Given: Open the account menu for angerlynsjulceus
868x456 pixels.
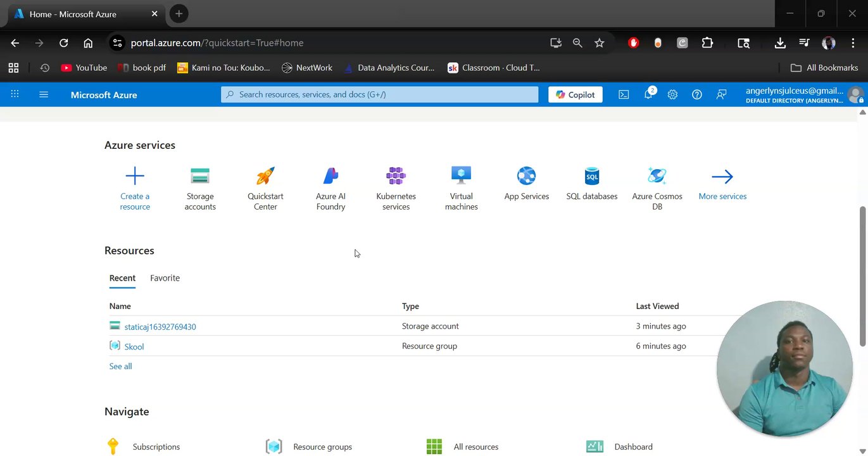Looking at the screenshot, I should coord(803,94).
